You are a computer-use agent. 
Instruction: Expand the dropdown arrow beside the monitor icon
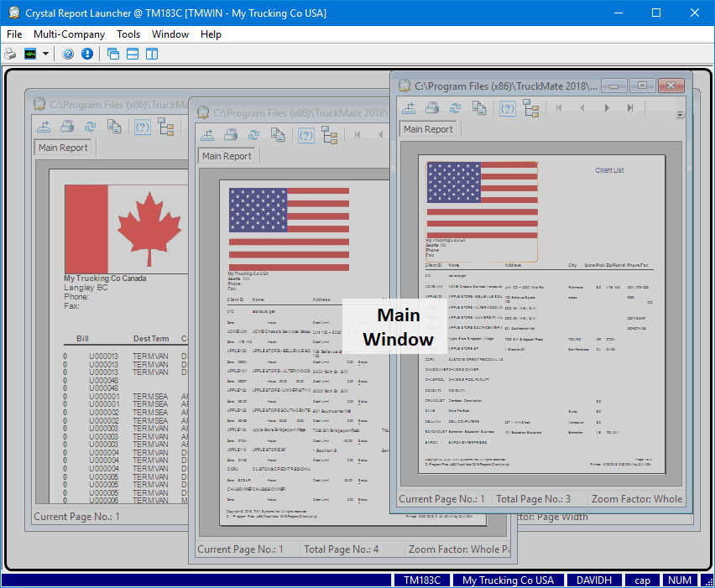point(45,54)
